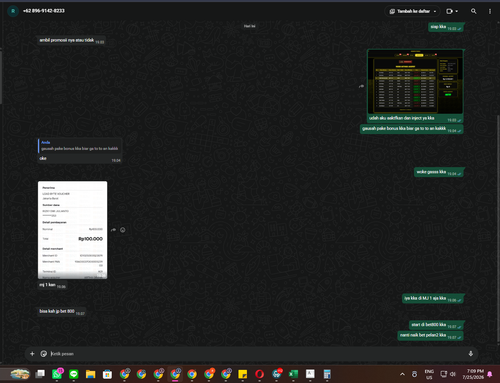Open emoji picker in message bar
This screenshot has height=383, width=500.
click(44, 354)
